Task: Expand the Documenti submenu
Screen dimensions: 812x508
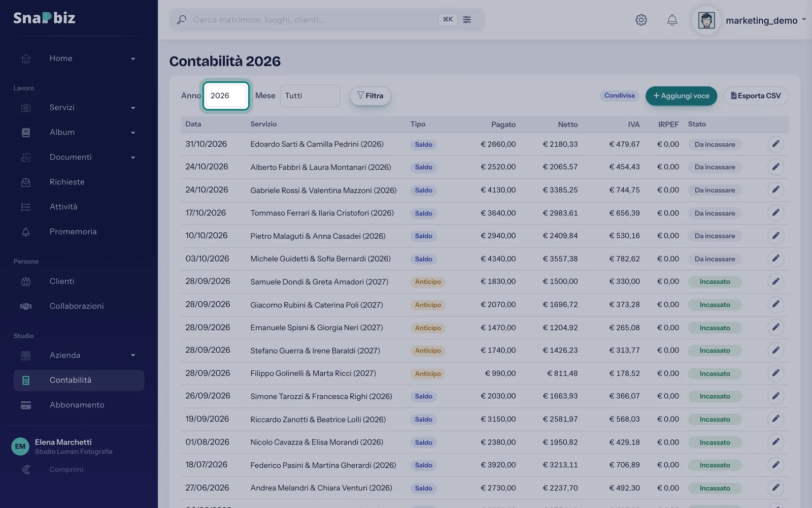Action: [x=133, y=157]
